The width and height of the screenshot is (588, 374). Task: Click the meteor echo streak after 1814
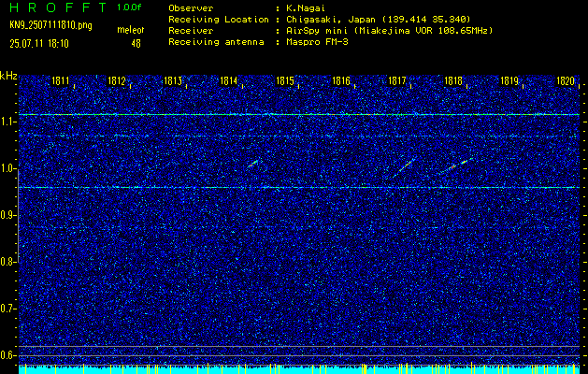253,164
